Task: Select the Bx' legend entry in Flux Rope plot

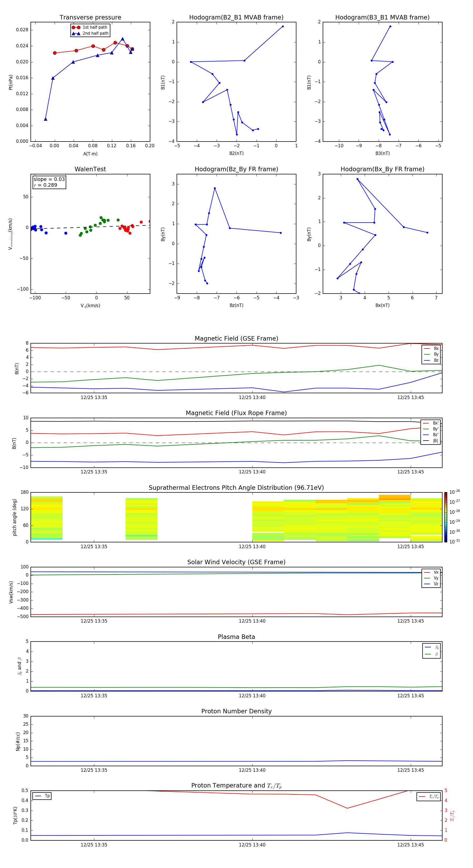Action: coord(431,423)
